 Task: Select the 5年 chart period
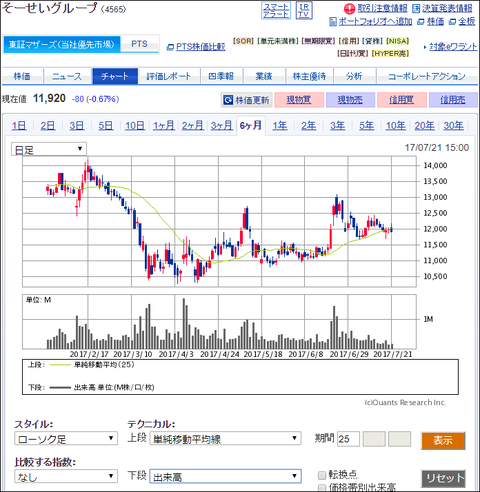coord(366,126)
